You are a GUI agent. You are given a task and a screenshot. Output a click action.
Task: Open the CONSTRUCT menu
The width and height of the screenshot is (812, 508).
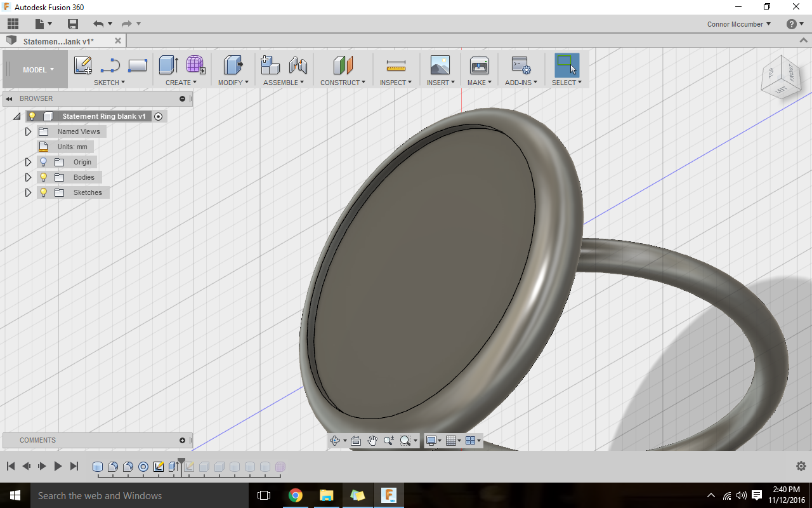pyautogui.click(x=343, y=83)
